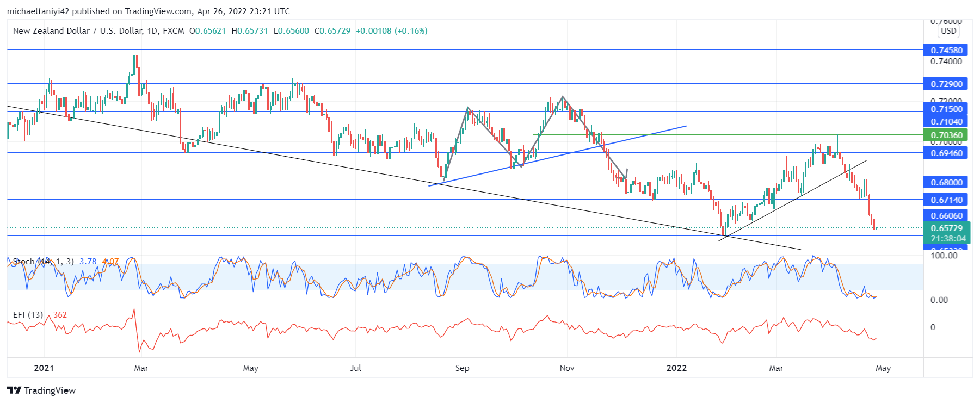Viewport: 980px width, 403px height.
Task: Select the 0.66060 price level label
Action: tap(946, 215)
